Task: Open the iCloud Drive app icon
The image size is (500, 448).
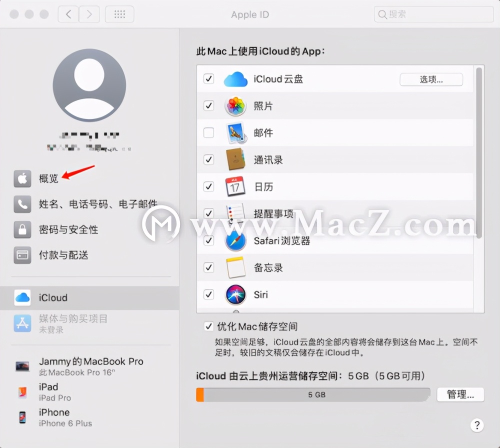Action: click(235, 79)
